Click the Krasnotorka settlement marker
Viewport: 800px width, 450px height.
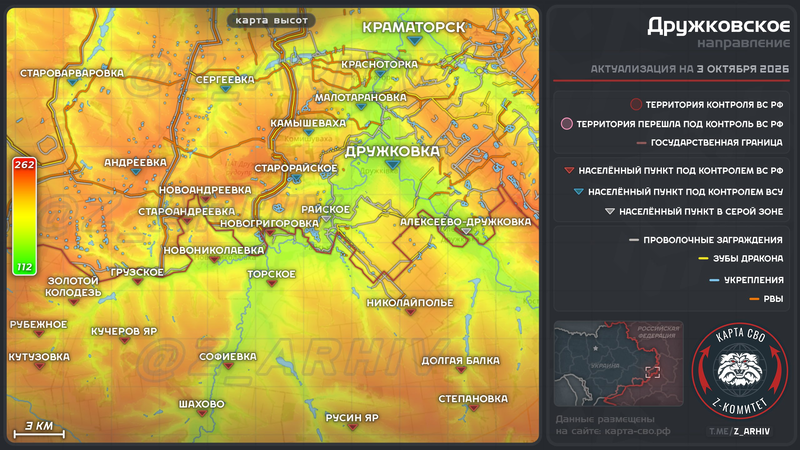pos(380,73)
